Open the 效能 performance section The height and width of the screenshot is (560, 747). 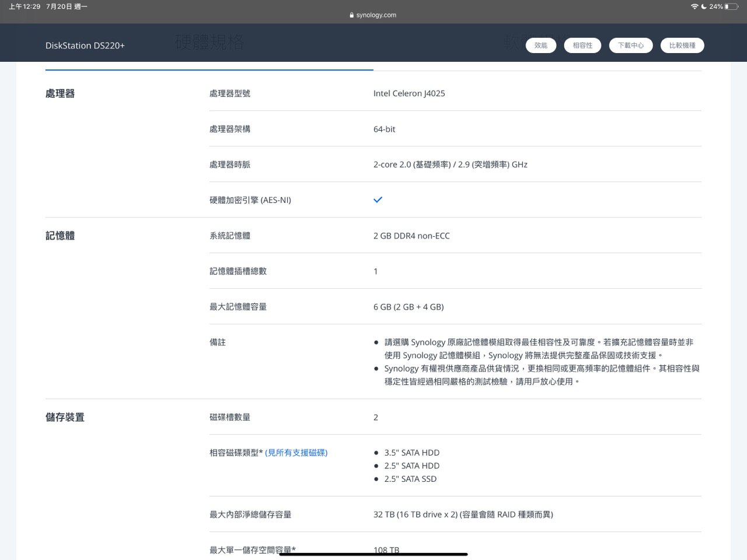(541, 45)
